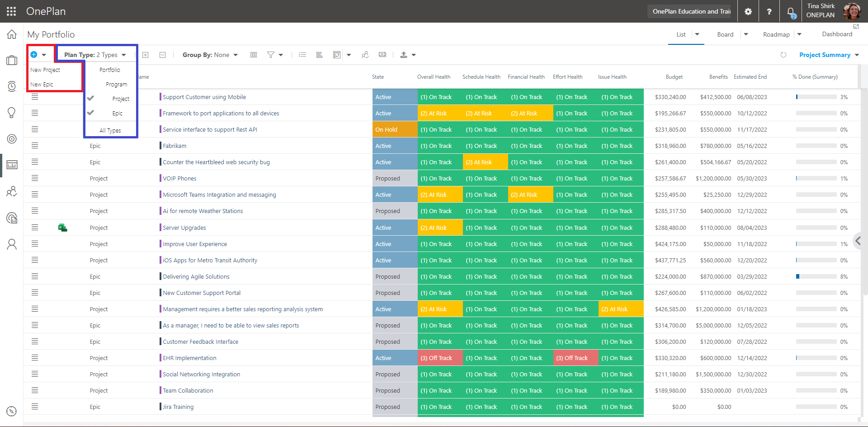Open the lightbulb ideas sidebar icon
This screenshot has width=868, height=427.
[12, 113]
